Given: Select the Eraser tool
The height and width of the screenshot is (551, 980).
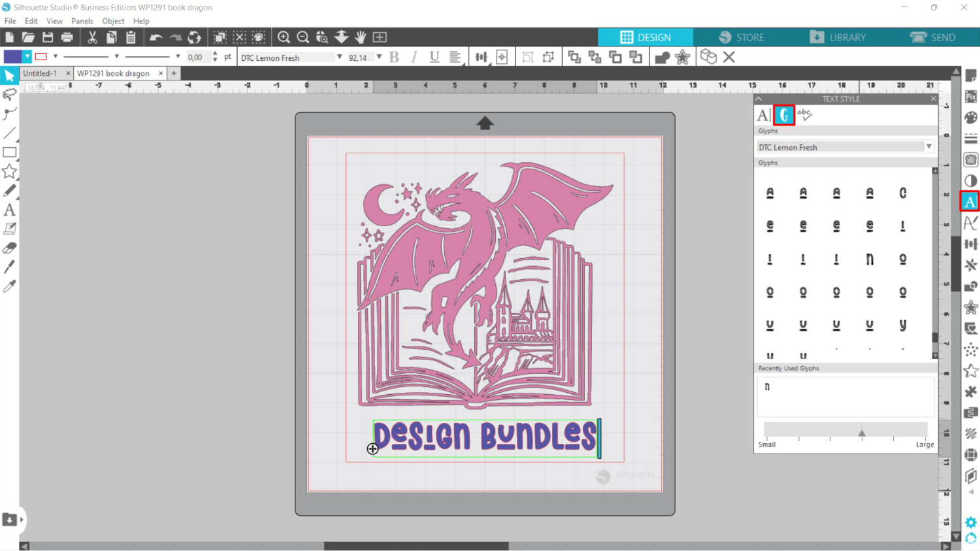Looking at the screenshot, I should coord(9,248).
